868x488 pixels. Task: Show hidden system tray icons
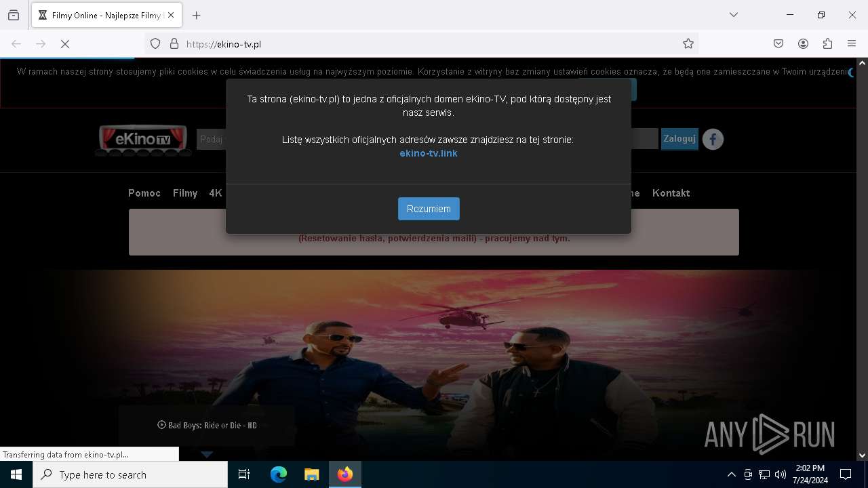[731, 474]
